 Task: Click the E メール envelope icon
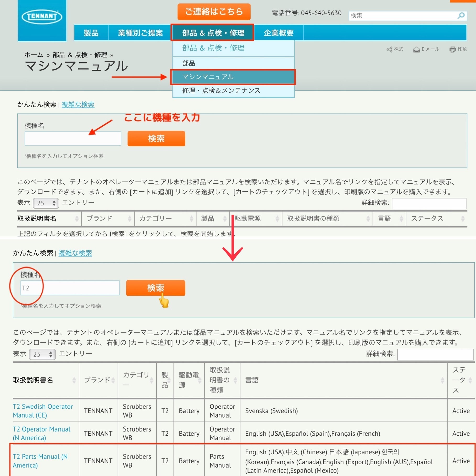point(416,49)
